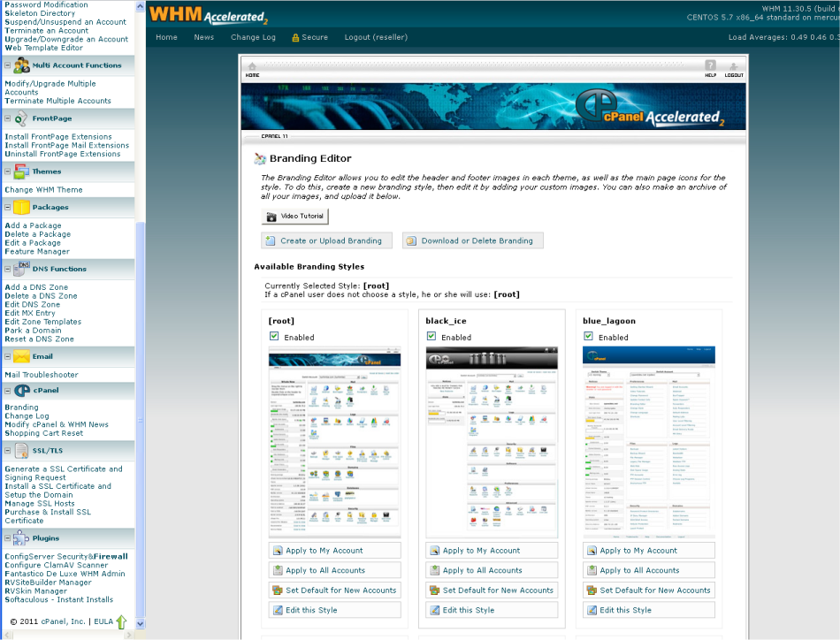Click the HELP question mark icon
The height and width of the screenshot is (640, 840).
pos(710,65)
